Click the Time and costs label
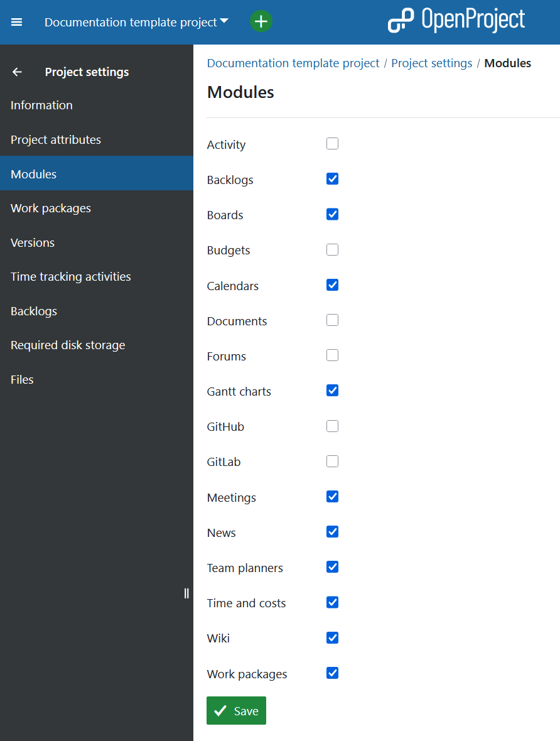 click(246, 603)
